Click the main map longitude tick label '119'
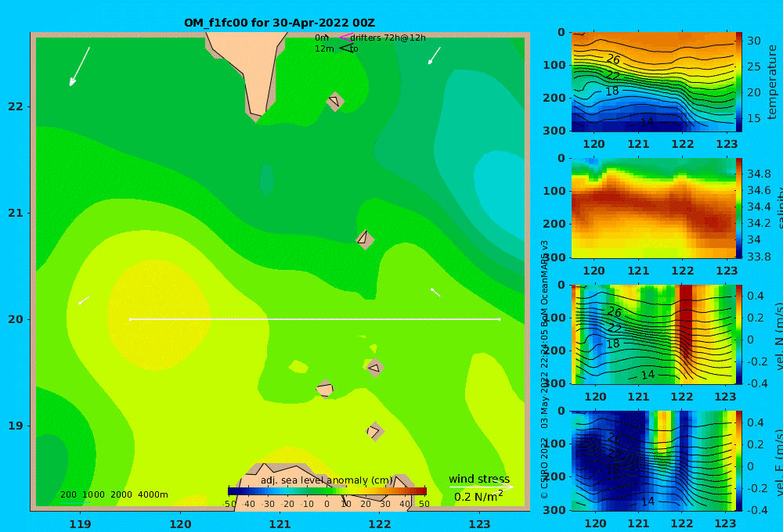Viewport: 783px width, 532px height. [80, 524]
